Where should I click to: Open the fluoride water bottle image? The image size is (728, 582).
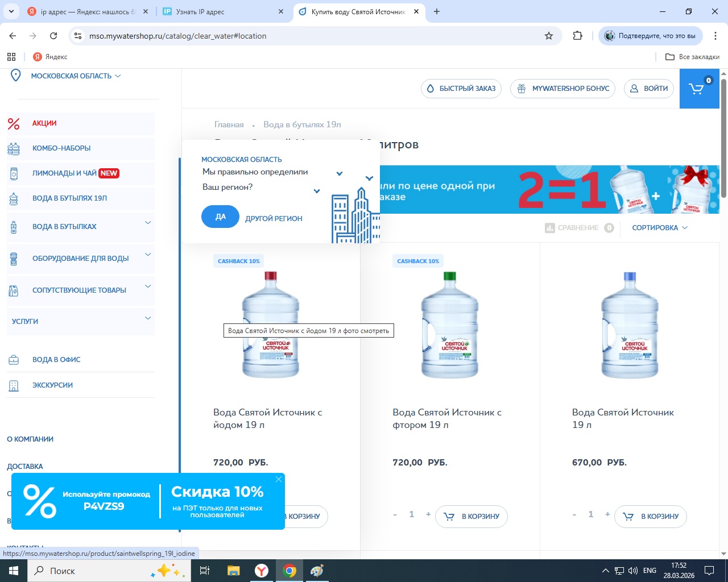click(x=450, y=325)
